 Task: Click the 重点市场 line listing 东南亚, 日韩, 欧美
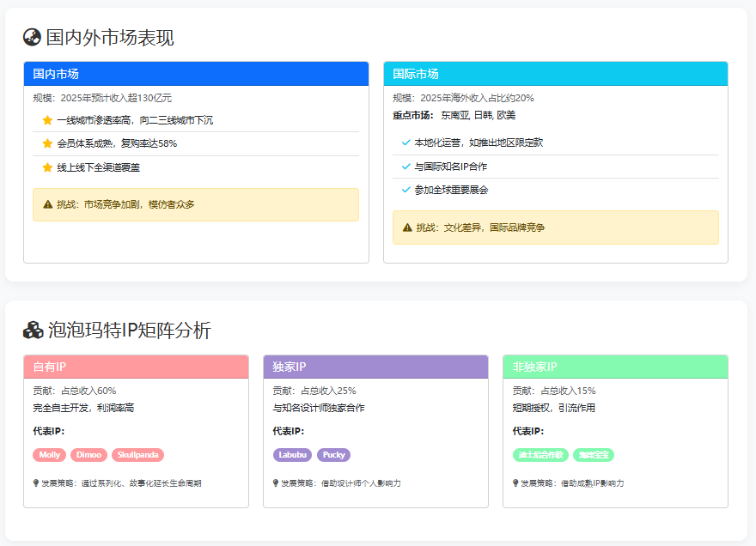pos(454,115)
